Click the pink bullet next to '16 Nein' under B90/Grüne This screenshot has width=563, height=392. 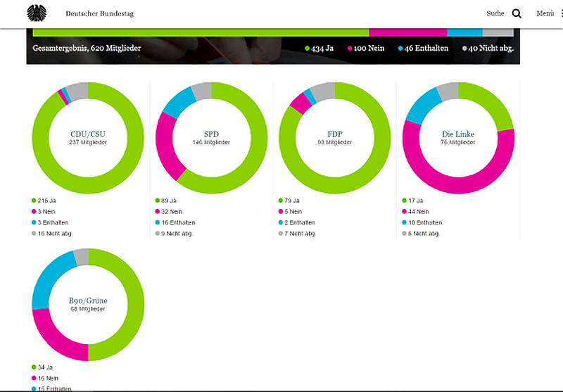[x=34, y=378]
